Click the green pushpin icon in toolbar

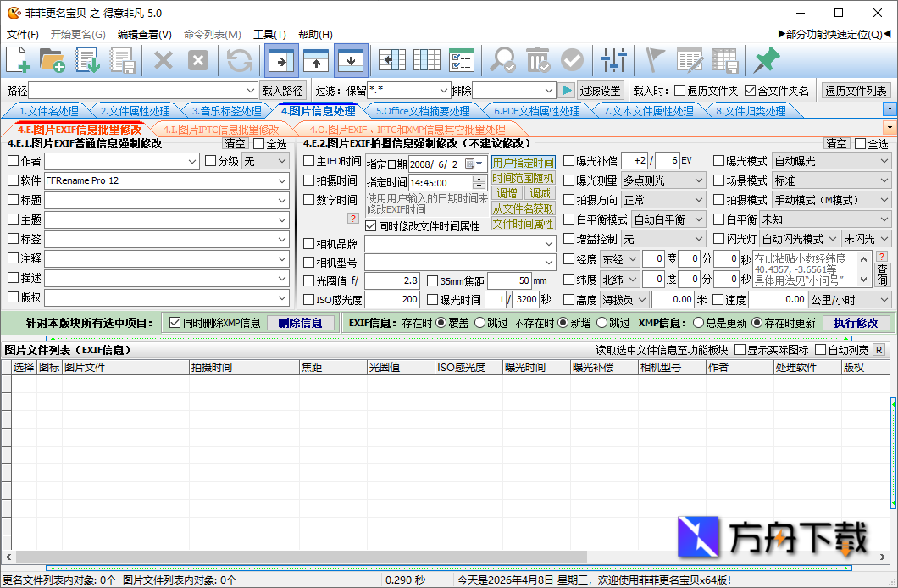tap(766, 60)
